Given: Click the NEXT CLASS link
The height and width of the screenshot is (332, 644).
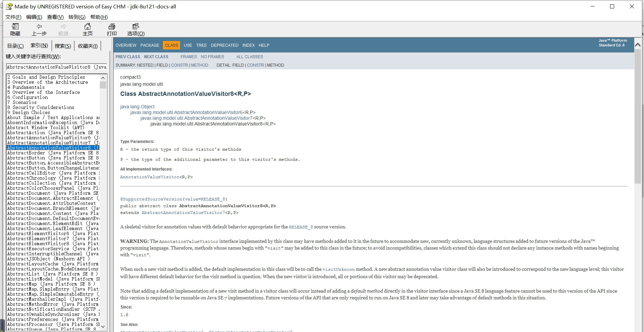Looking at the screenshot, I should point(156,57).
